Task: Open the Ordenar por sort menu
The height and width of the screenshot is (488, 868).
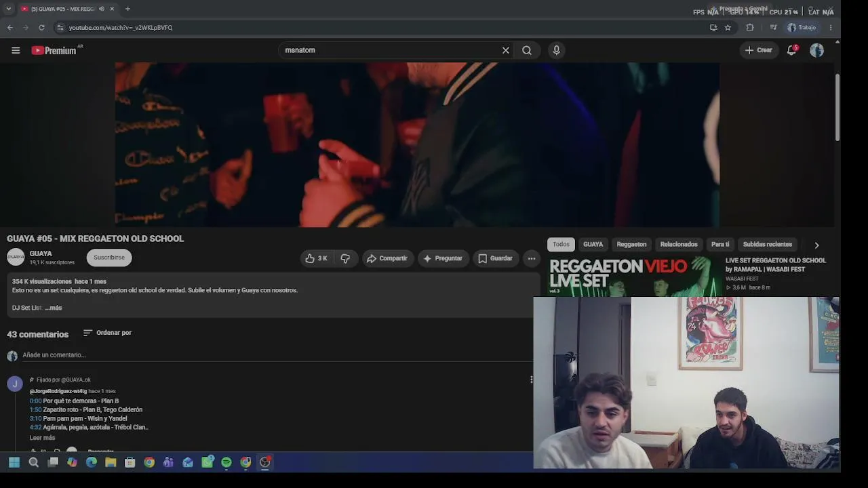Action: (107, 333)
